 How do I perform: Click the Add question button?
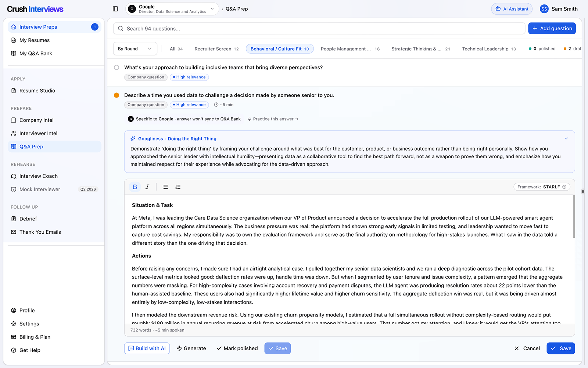(552, 28)
